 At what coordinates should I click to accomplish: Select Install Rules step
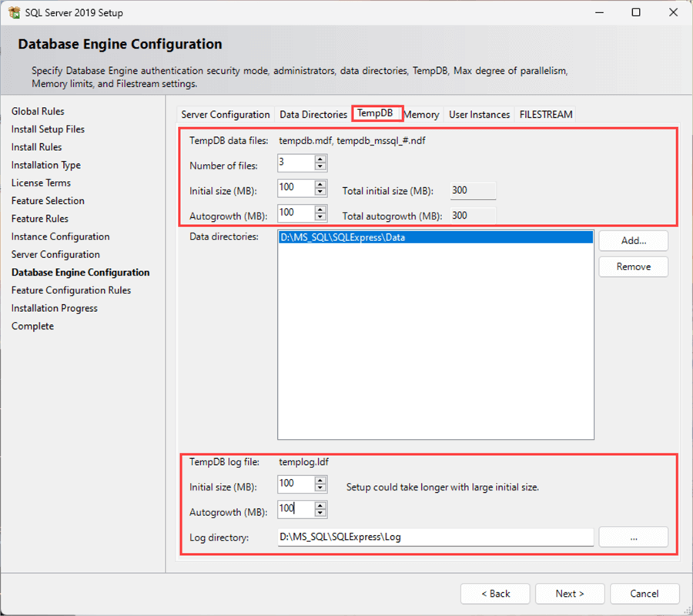coord(37,147)
